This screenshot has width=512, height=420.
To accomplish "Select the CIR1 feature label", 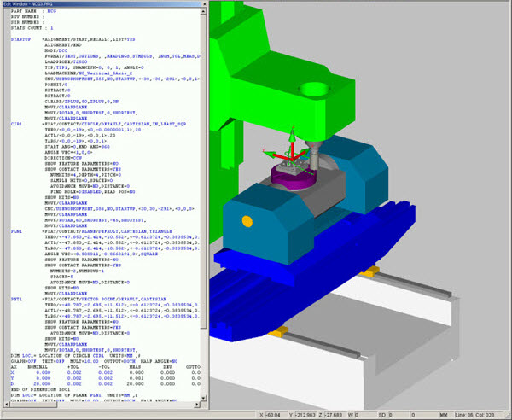I will 16,123.
